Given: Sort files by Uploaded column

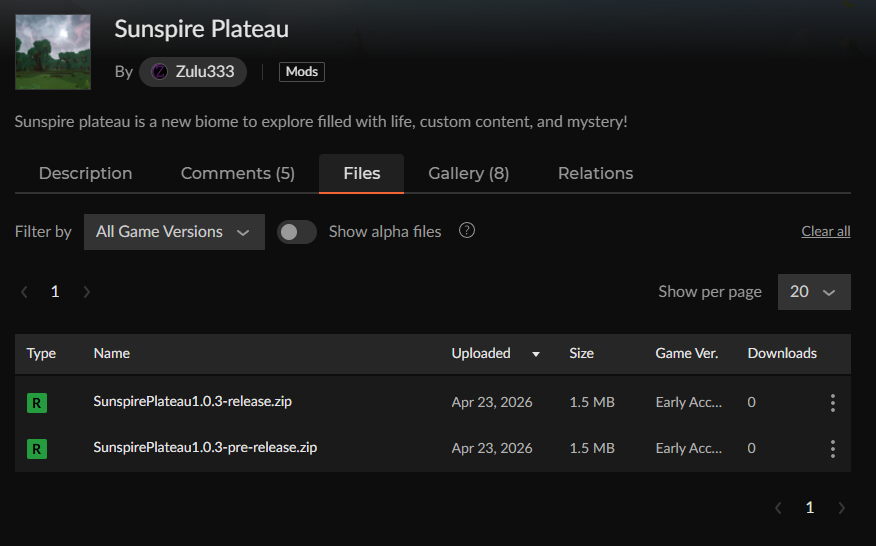Looking at the screenshot, I should coord(481,353).
